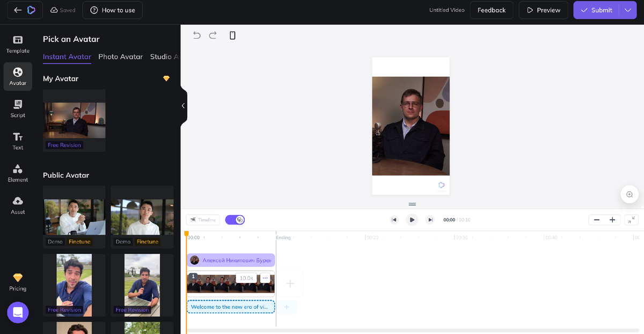Viewport: 644px width, 334px height.
Task: Play the video timeline
Action: click(412, 220)
